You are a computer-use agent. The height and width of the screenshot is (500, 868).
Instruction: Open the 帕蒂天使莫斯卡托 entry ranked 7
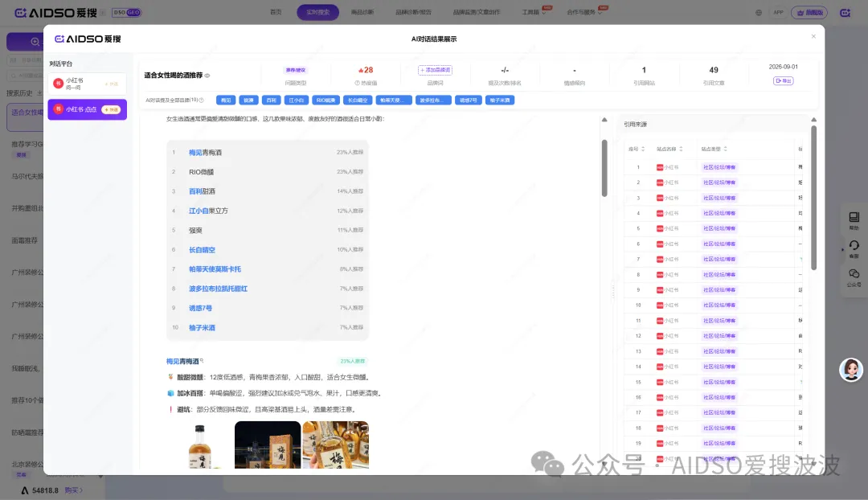[215, 269]
